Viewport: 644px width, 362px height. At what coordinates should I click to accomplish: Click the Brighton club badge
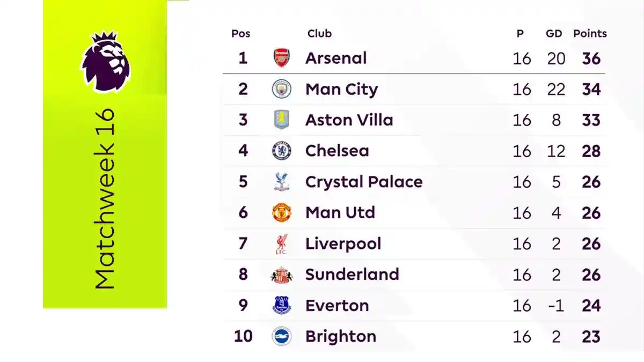coord(281,336)
